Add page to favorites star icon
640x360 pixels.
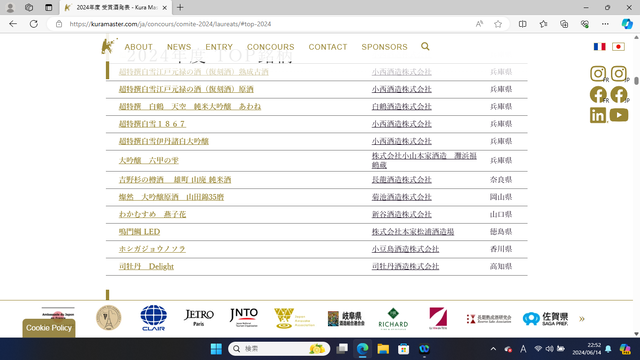tap(498, 24)
